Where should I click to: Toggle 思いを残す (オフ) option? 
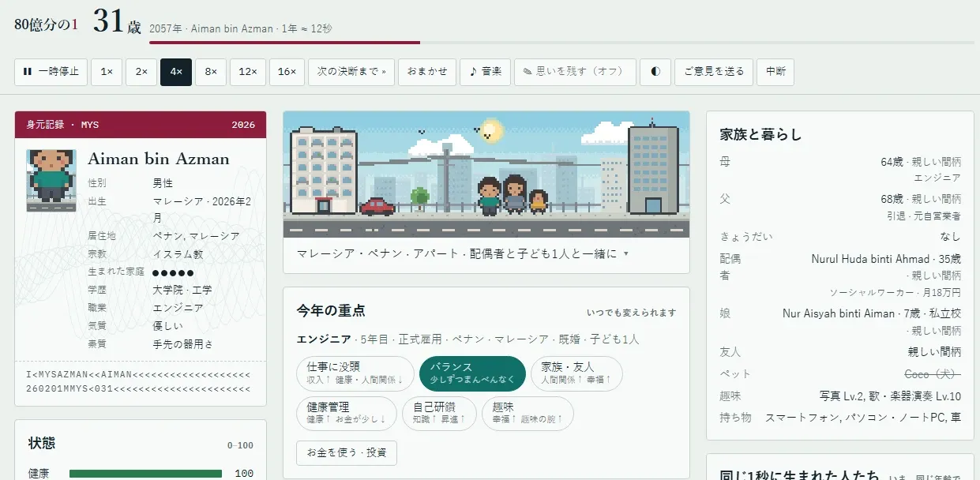pyautogui.click(x=575, y=72)
